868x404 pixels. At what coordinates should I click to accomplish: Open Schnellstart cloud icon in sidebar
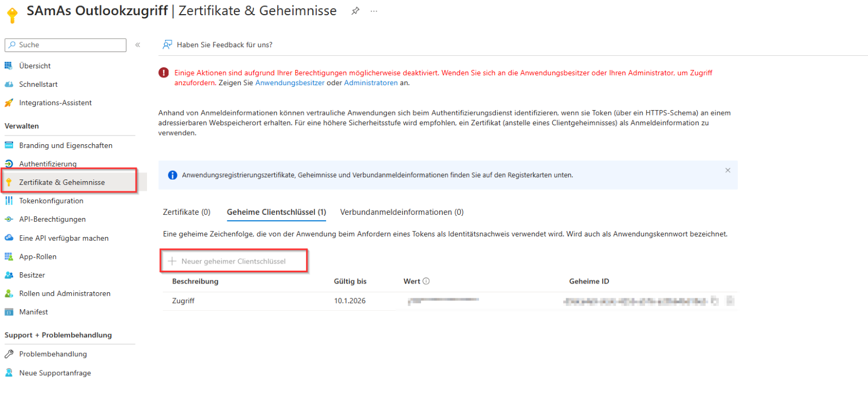click(9, 84)
